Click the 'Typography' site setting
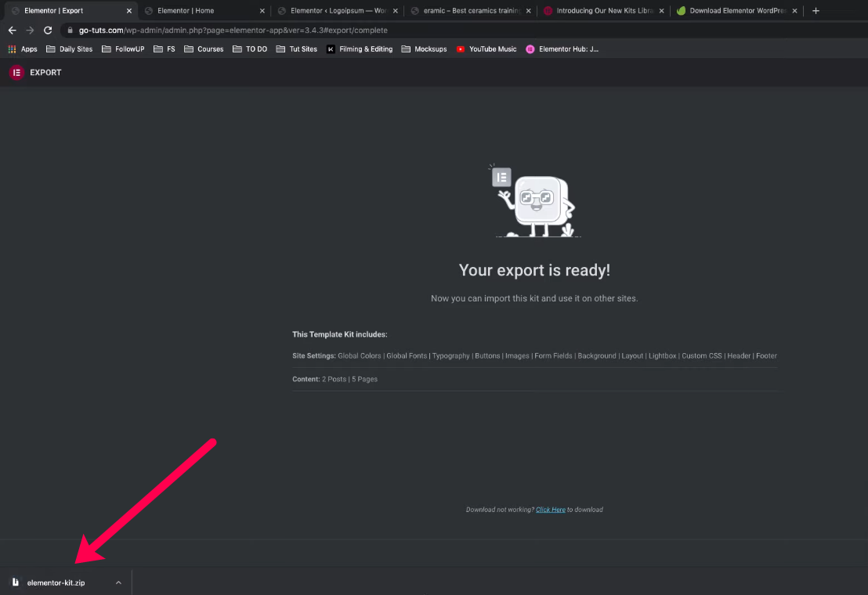868x595 pixels. [x=450, y=356]
